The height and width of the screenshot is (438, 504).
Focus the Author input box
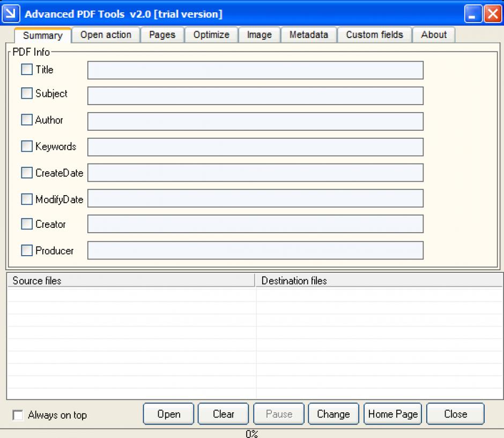256,122
